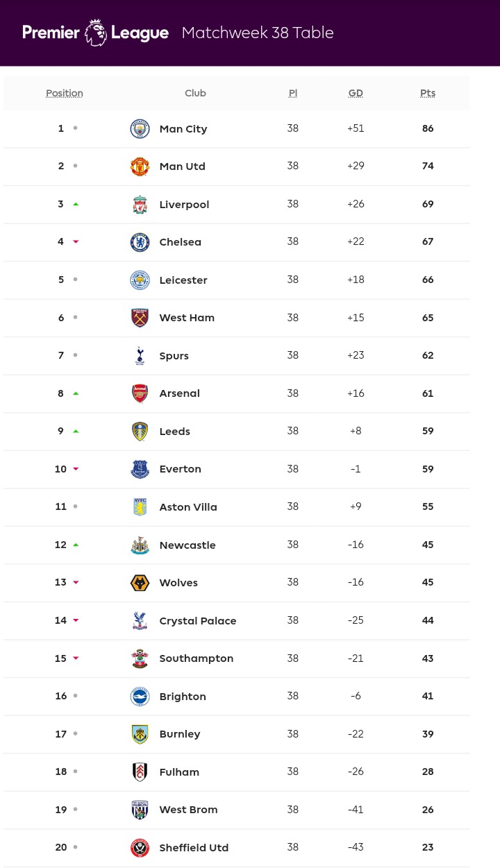Open the West Ham club link
Screen dimensions: 500x868
187,318
